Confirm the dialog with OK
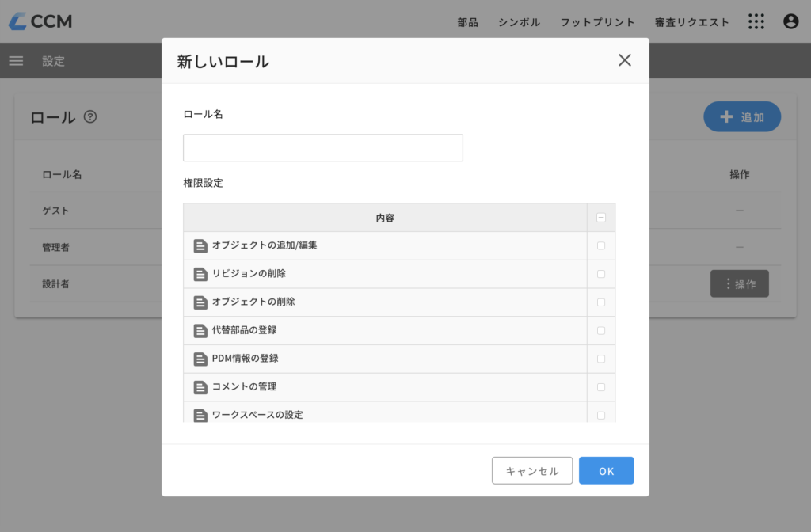The height and width of the screenshot is (532, 811). pos(606,470)
